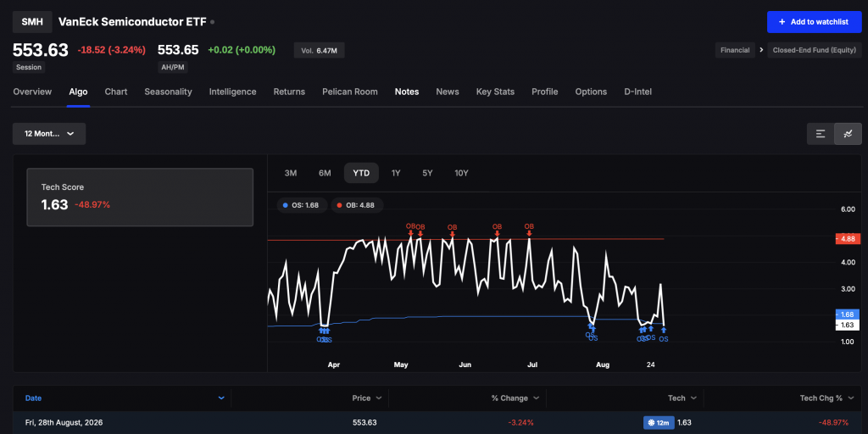This screenshot has width=868, height=434.
Task: Click the Tech Score 1.63 card
Action: 140,197
